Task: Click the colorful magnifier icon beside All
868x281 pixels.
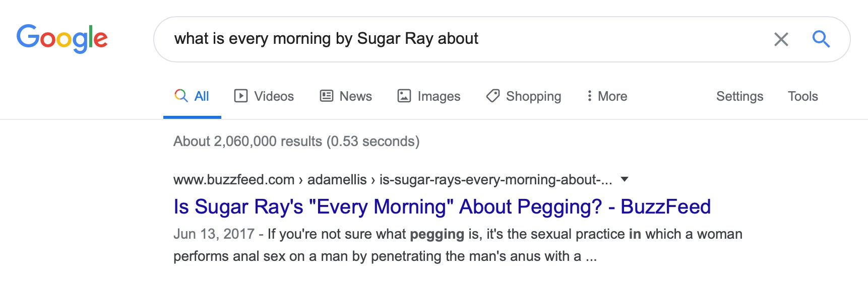Action: point(181,95)
